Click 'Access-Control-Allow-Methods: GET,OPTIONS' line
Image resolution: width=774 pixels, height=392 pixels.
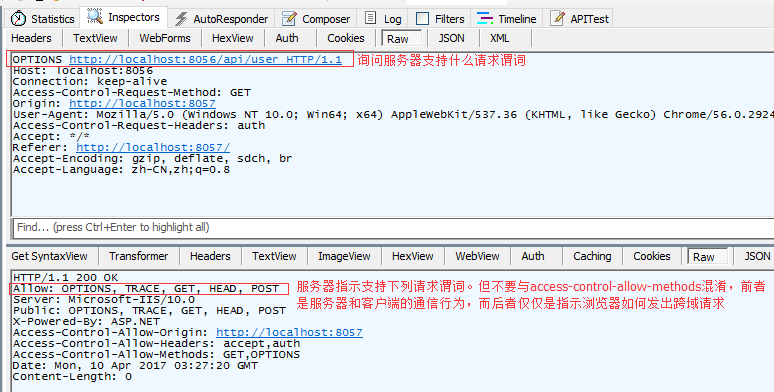click(x=156, y=354)
